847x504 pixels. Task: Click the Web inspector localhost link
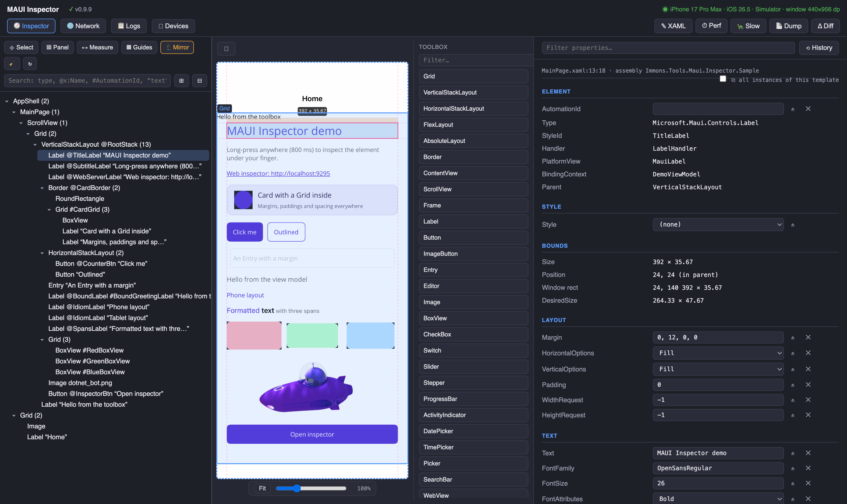(278, 173)
